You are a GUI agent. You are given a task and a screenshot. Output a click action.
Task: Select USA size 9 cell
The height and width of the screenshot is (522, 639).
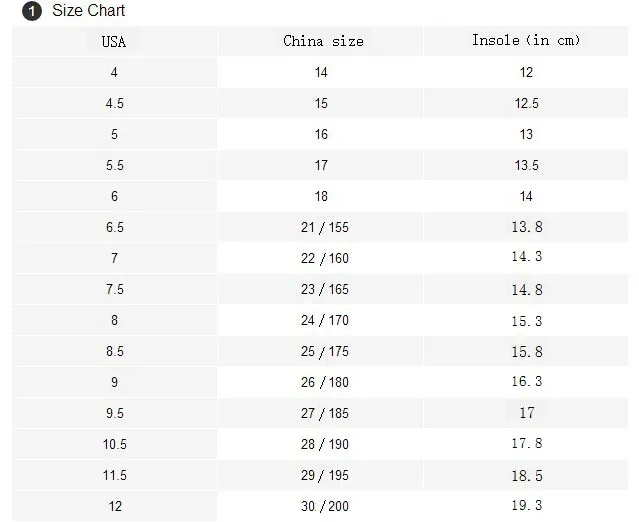coord(114,382)
